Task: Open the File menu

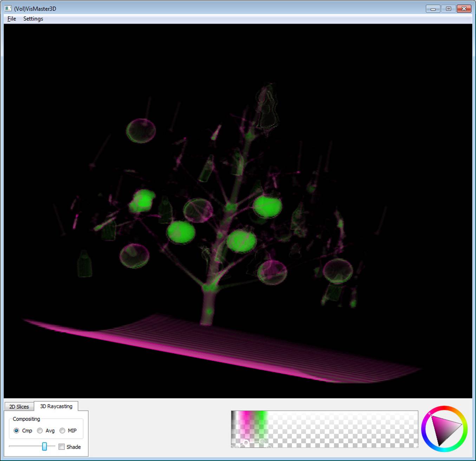Action: pos(12,19)
